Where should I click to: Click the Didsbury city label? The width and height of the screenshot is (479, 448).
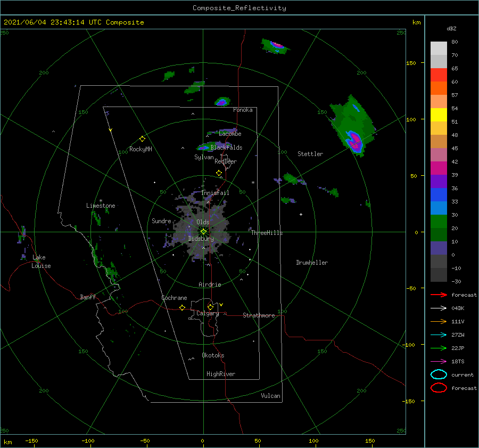201,239
